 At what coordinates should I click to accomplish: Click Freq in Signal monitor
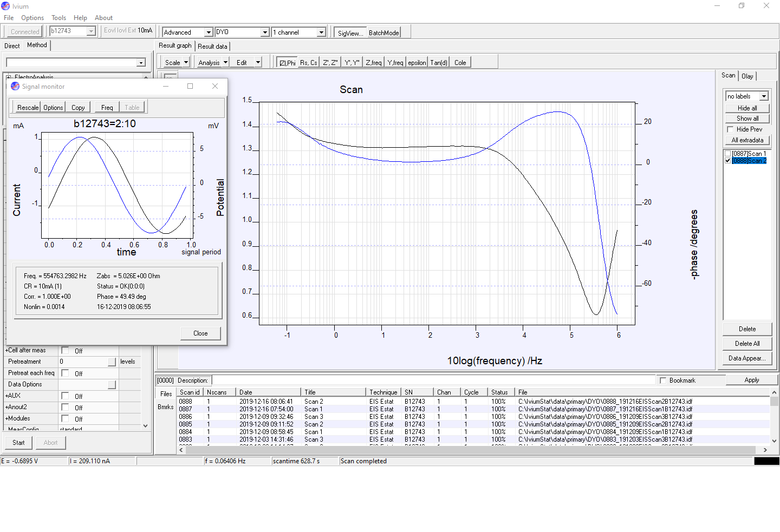coord(107,108)
